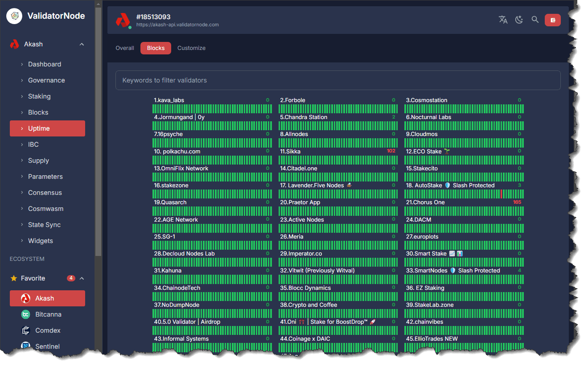Click 30.Smart Stake validator name
The height and width of the screenshot is (367, 588).
pyautogui.click(x=434, y=254)
